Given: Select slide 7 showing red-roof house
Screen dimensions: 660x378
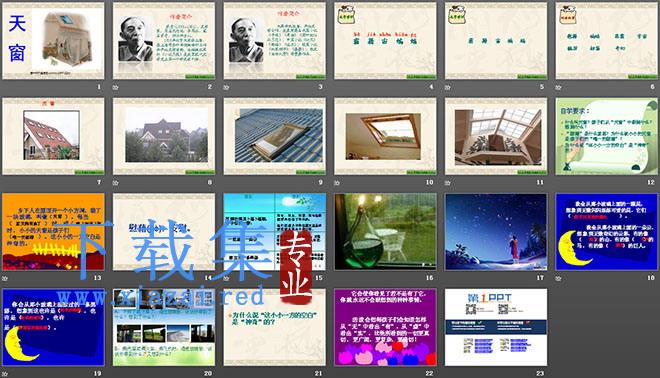Looking at the screenshot, I should tap(53, 136).
